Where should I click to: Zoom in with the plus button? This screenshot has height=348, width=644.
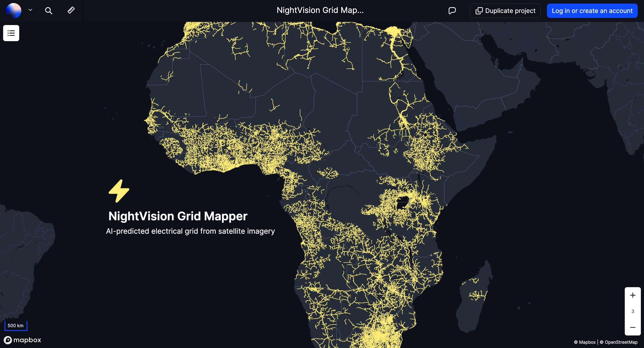(x=633, y=295)
